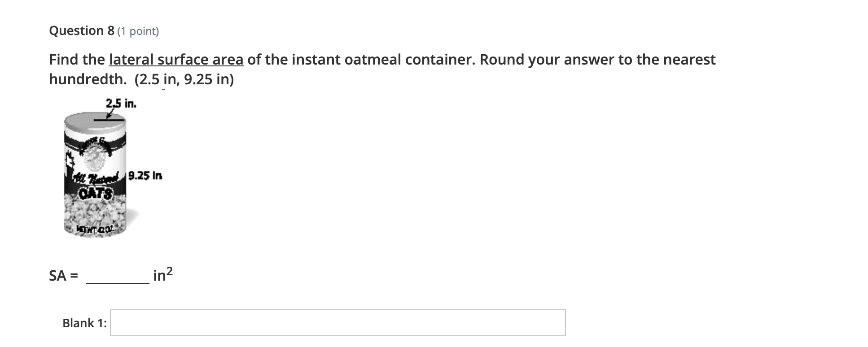Click the "Blank 1:" label
Image resolution: width=868 pixels, height=347 pixels.
(x=84, y=323)
